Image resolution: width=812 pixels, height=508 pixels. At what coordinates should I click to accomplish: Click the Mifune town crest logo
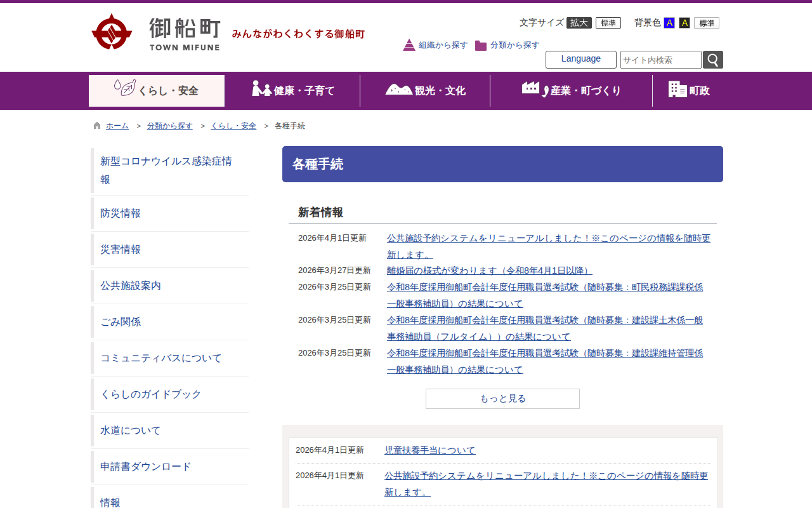(x=112, y=31)
